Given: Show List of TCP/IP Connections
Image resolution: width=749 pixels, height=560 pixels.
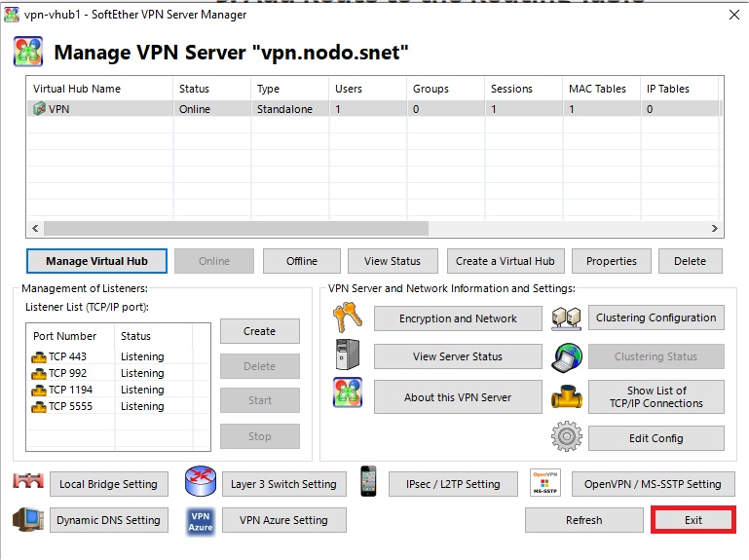Looking at the screenshot, I should [656, 397].
